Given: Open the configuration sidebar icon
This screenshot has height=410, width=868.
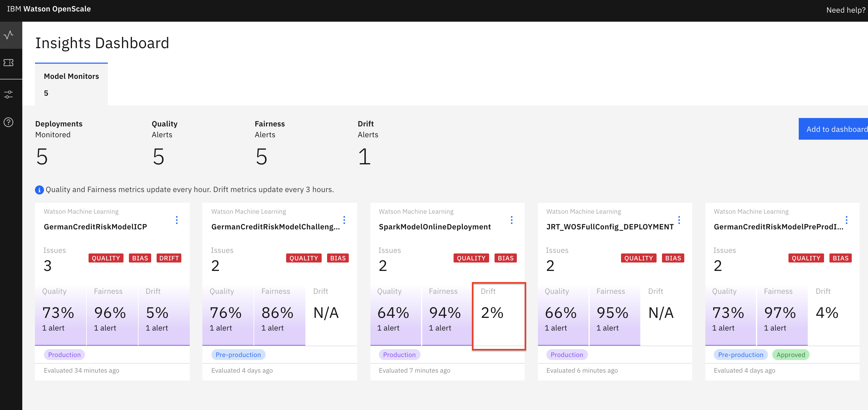Looking at the screenshot, I should [x=9, y=94].
